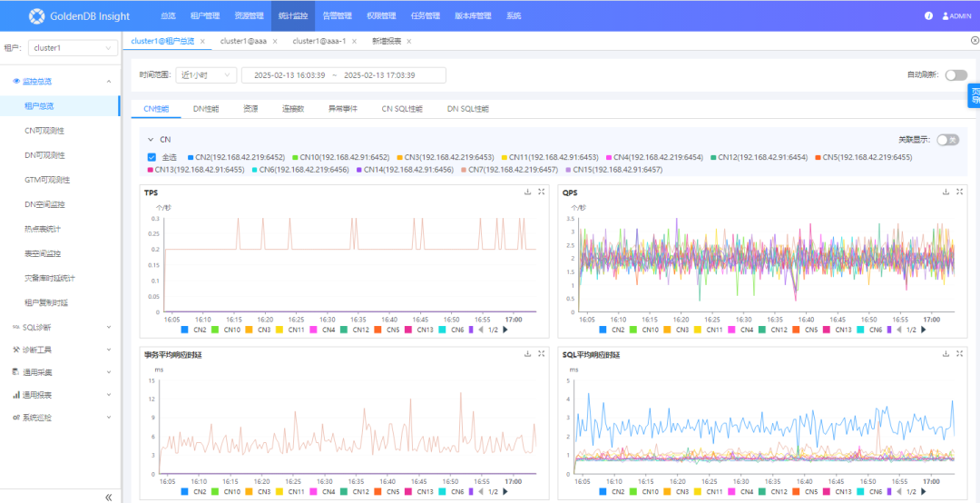This screenshot has width=980, height=503.
Task: Toggle series CN14(192.168.42.91:6456) in CN list
Action: point(405,170)
